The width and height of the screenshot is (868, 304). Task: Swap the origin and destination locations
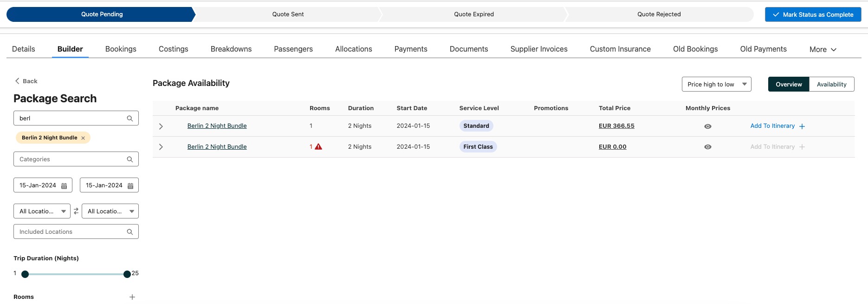tap(76, 211)
